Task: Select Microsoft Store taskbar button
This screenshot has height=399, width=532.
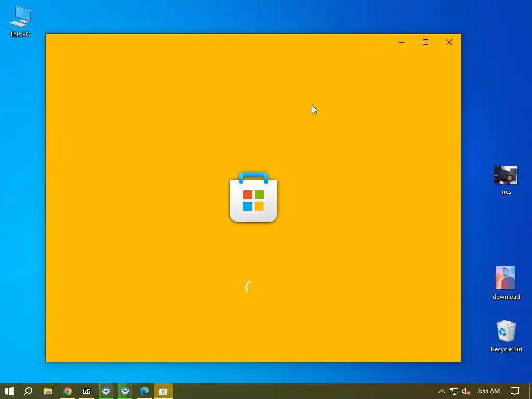Action: pyautogui.click(x=164, y=391)
